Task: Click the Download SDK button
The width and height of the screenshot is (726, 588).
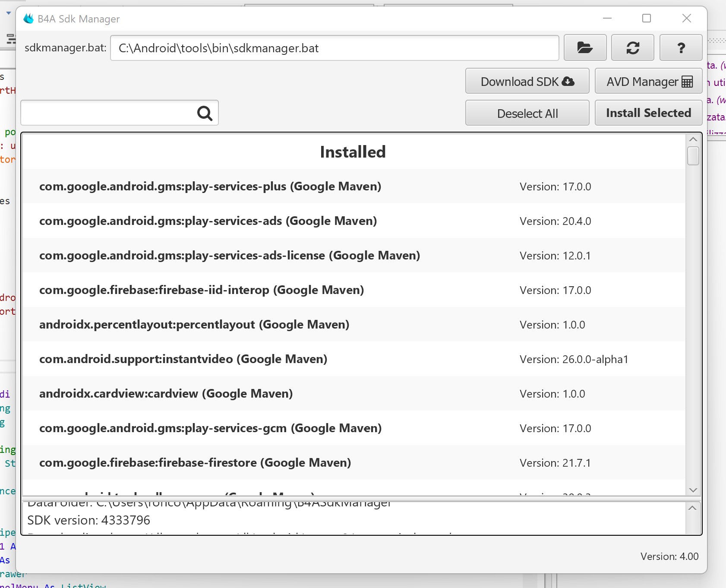Action: 527,81
